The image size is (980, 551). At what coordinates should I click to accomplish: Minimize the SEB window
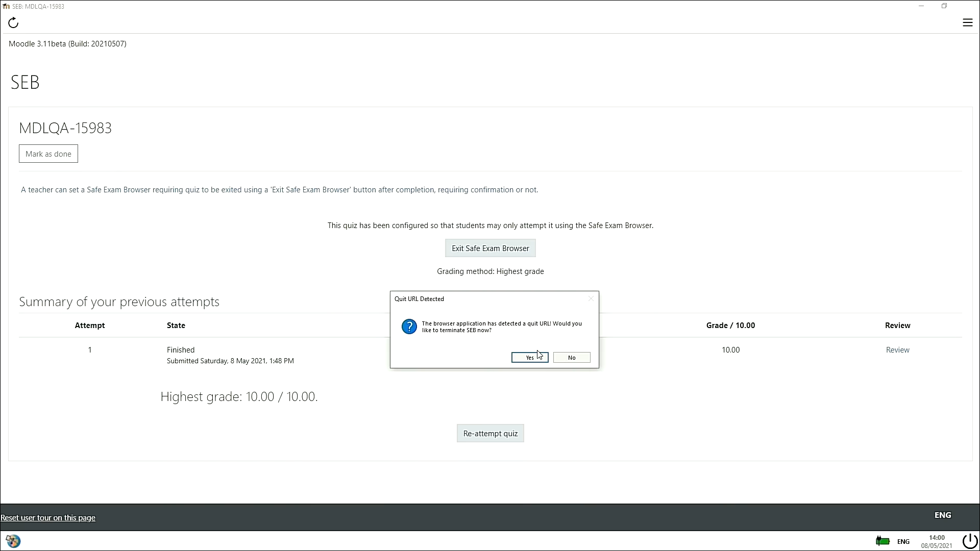pyautogui.click(x=921, y=6)
